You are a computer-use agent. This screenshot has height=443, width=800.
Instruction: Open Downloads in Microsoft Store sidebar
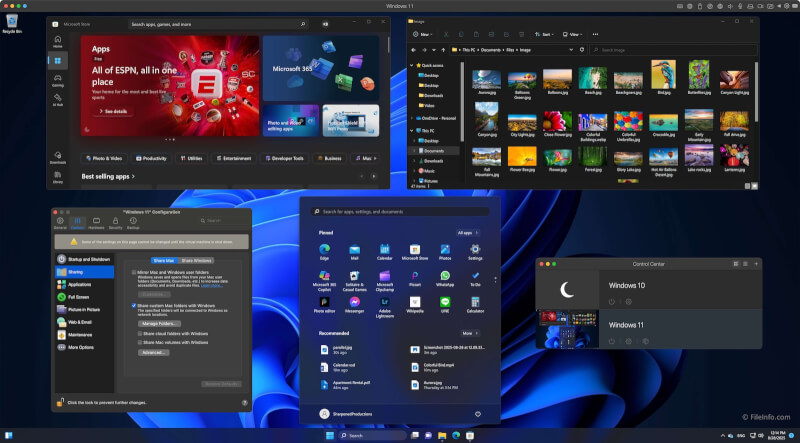tap(58, 157)
